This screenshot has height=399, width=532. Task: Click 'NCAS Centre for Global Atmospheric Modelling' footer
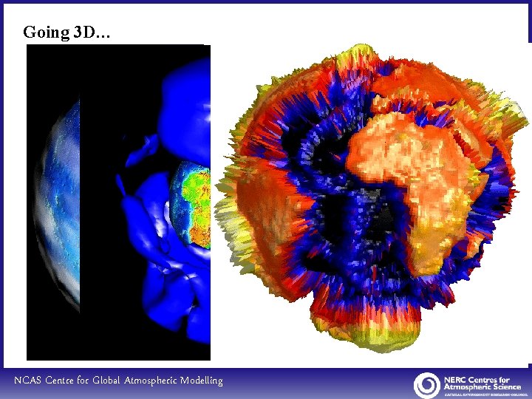pos(118,380)
